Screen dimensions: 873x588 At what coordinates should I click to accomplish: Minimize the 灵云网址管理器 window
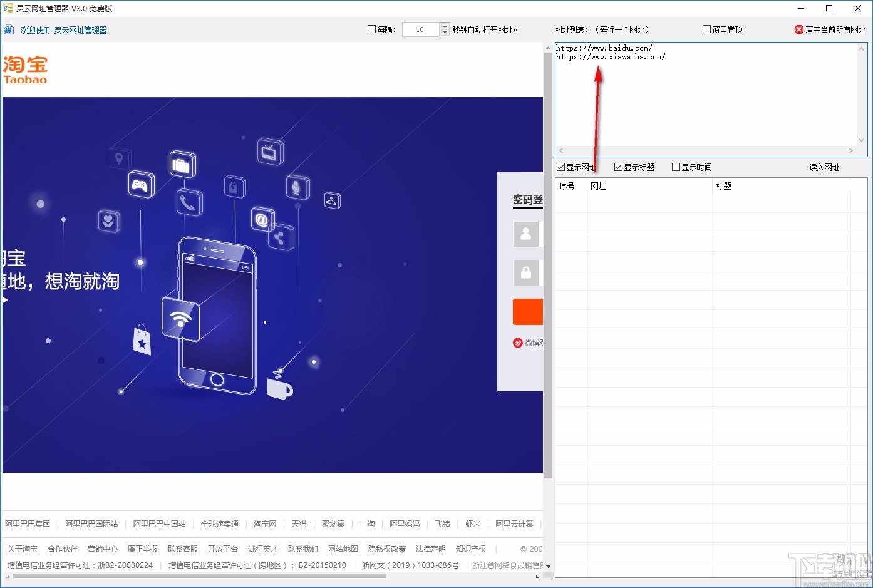pos(802,9)
